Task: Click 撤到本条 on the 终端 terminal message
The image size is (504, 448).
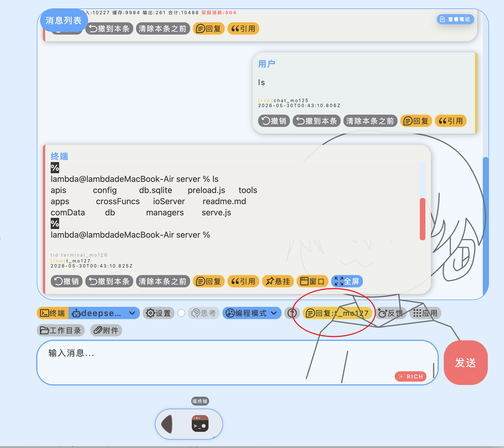Action: click(x=109, y=281)
